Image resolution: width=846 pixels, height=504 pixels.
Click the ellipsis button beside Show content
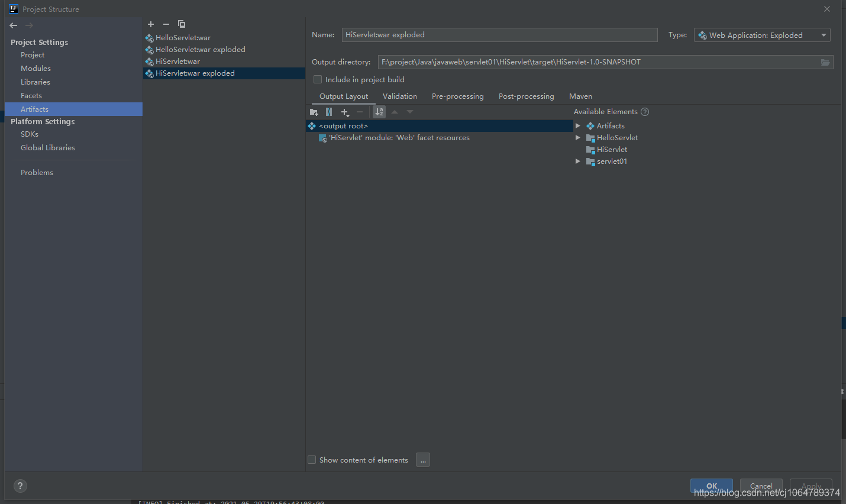423,460
